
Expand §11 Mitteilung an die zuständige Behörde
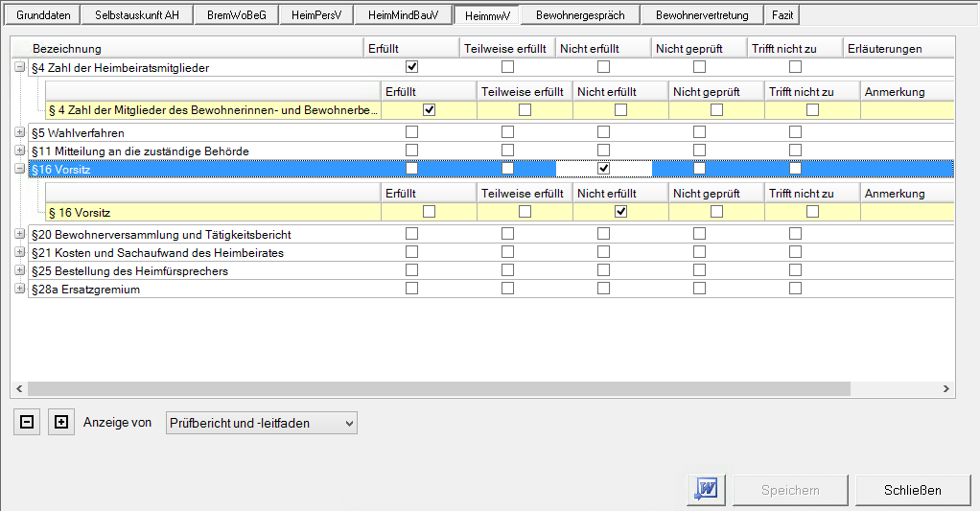coord(20,151)
